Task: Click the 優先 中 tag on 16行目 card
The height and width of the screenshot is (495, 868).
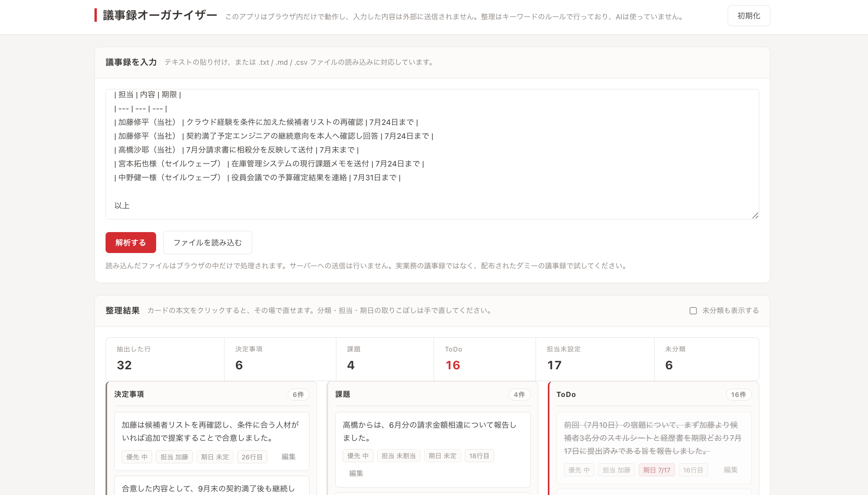Action: [579, 470]
